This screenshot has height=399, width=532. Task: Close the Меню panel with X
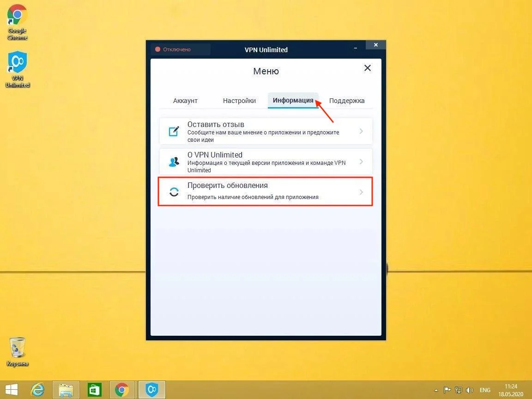(x=368, y=68)
